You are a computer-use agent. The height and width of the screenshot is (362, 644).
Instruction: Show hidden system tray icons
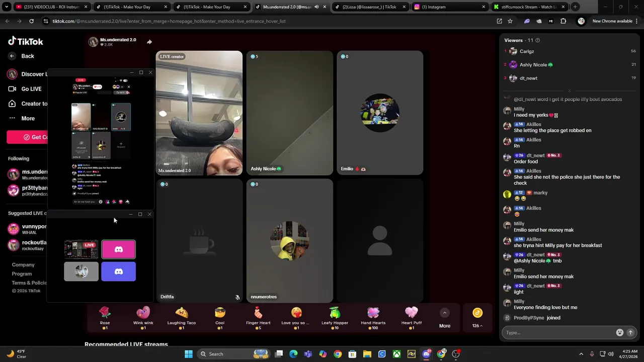tap(581, 354)
